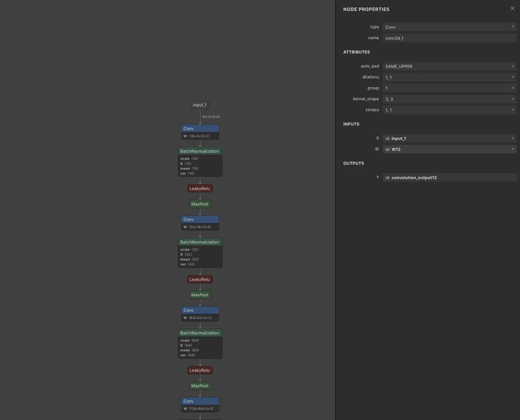Close the Node Properties panel

pyautogui.click(x=512, y=8)
